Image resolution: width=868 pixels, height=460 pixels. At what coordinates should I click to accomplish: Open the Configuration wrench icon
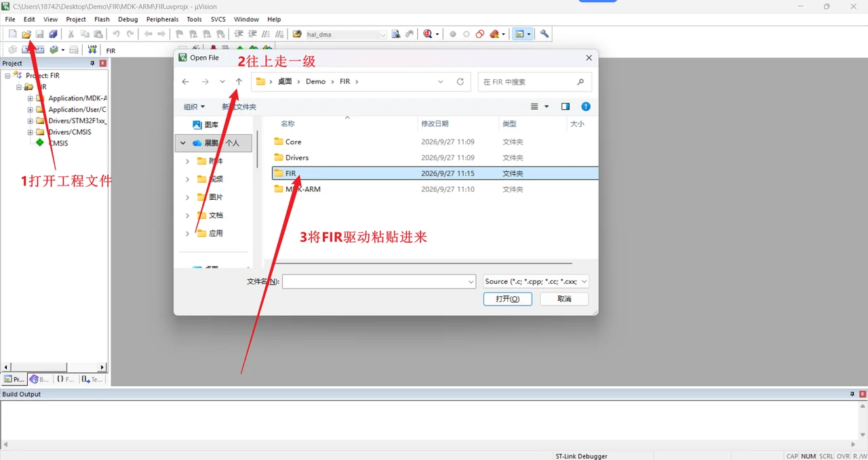point(545,34)
